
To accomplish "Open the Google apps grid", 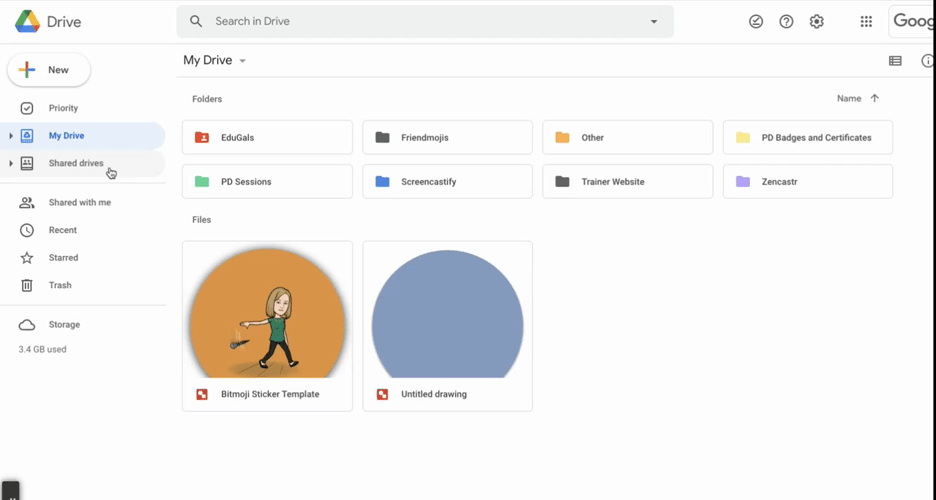I will (866, 21).
